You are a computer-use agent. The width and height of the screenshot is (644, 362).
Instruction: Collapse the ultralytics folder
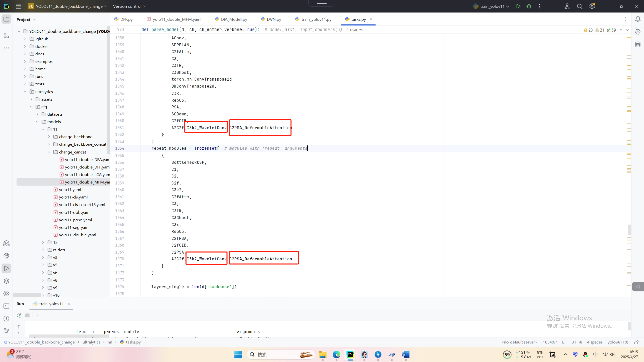25,92
